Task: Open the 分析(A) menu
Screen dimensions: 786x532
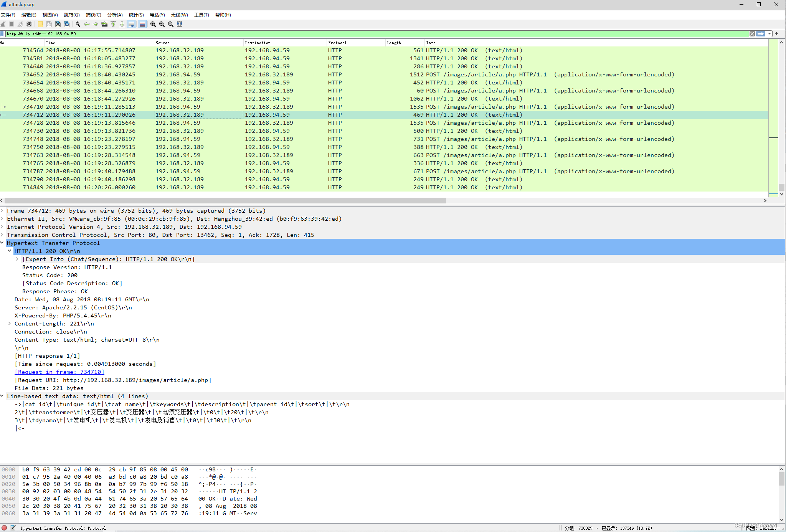Action: 115,15
